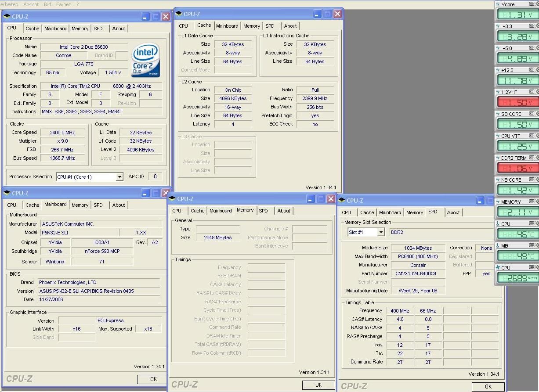Open the Bild menu
The width and height of the screenshot is (539, 392).
(x=47, y=4)
